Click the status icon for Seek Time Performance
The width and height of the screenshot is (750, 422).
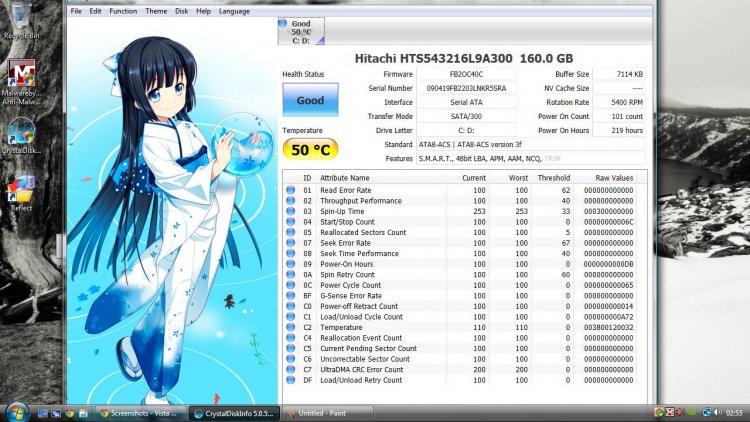pos(290,253)
